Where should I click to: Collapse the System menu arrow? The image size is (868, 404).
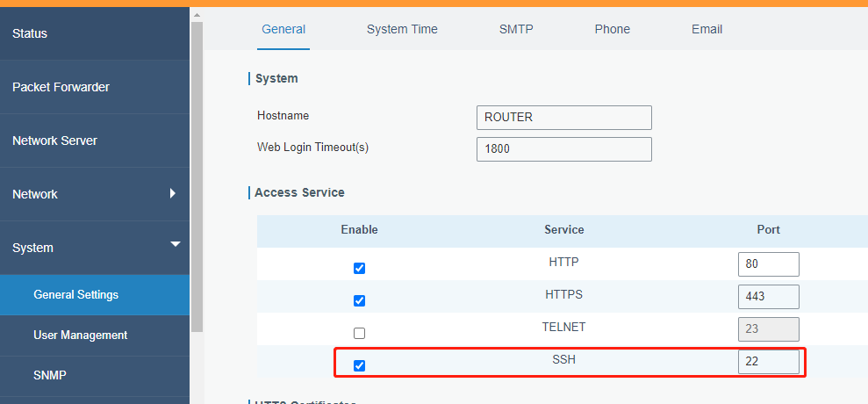coord(175,244)
